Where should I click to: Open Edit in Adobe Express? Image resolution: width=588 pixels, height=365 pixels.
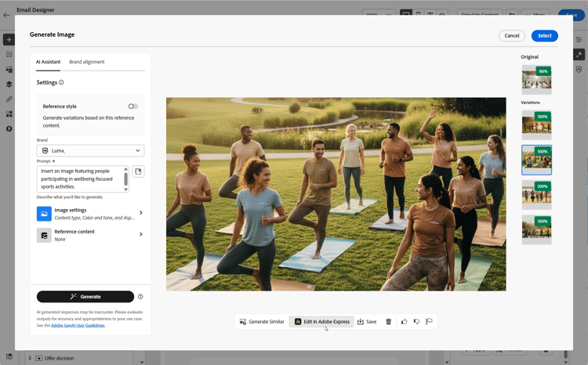tap(321, 322)
